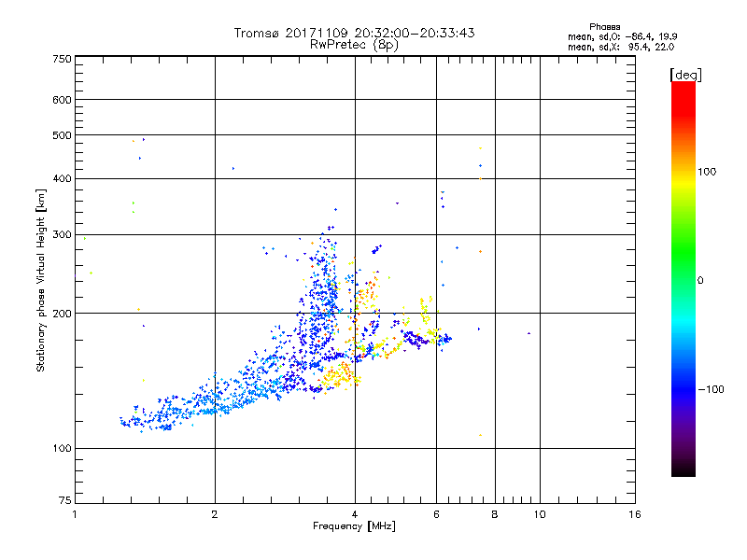The image size is (747, 560).
Task: Click the y-axis tick label '600'
Action: click(62, 100)
